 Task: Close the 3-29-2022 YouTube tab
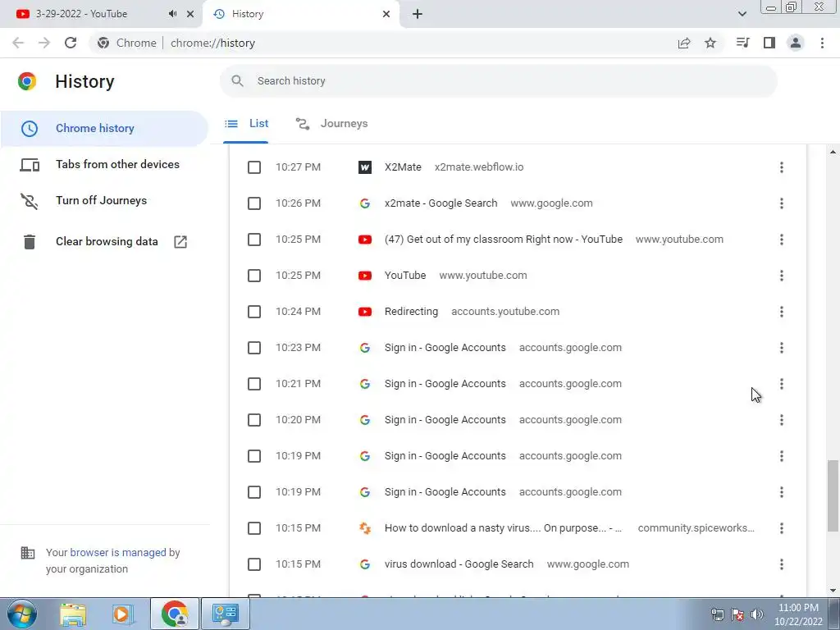pyautogui.click(x=190, y=14)
